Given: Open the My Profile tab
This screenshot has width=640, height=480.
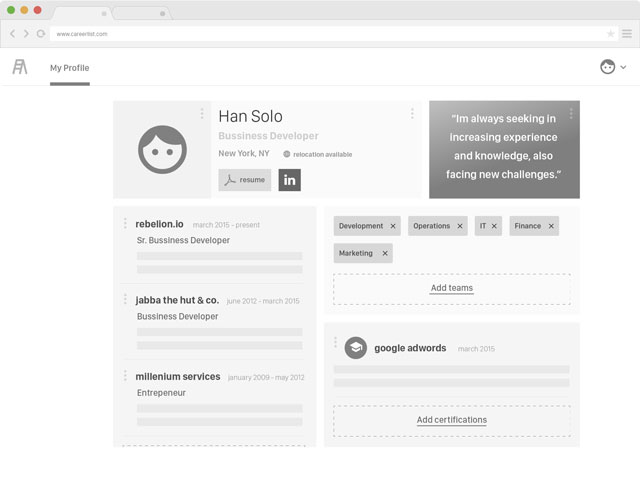Looking at the screenshot, I should [x=69, y=68].
